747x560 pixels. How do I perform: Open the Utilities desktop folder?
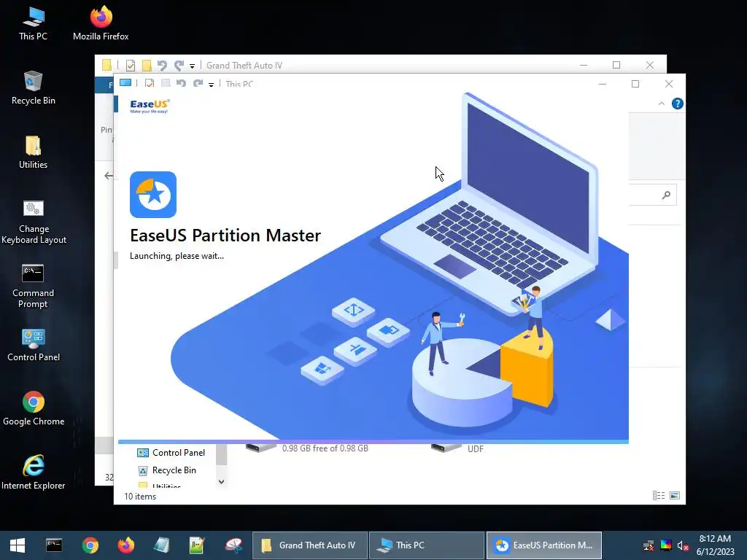[x=34, y=152]
